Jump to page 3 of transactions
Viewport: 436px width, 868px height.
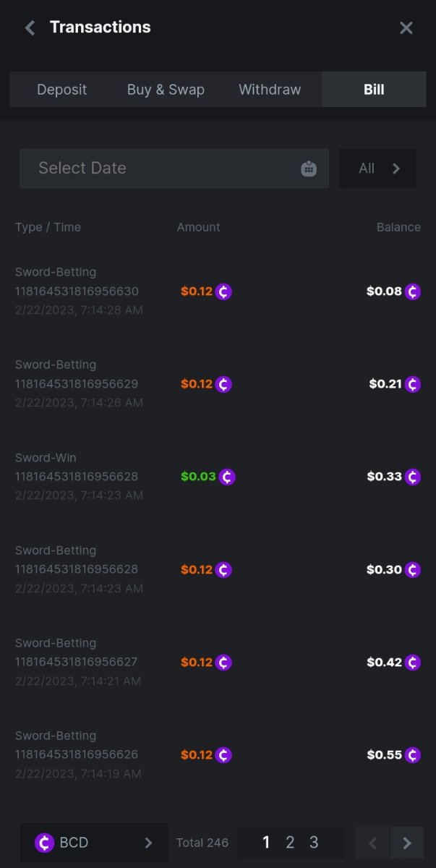[314, 843]
